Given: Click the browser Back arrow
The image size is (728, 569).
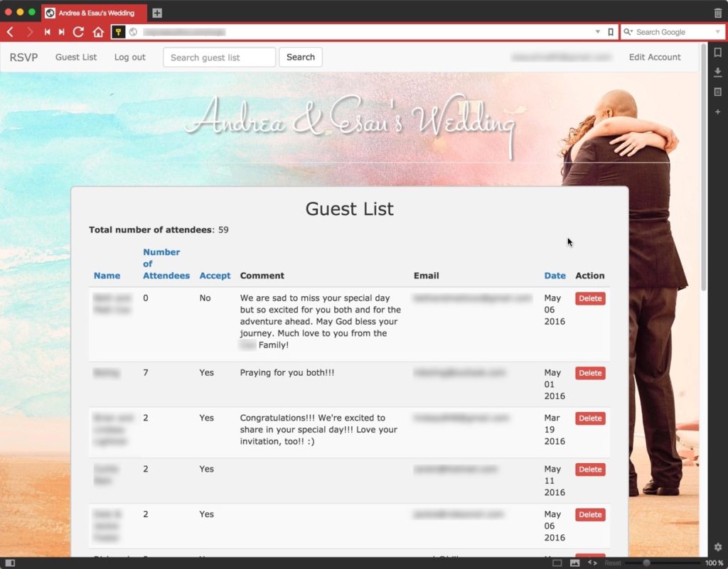Looking at the screenshot, I should pyautogui.click(x=10, y=32).
